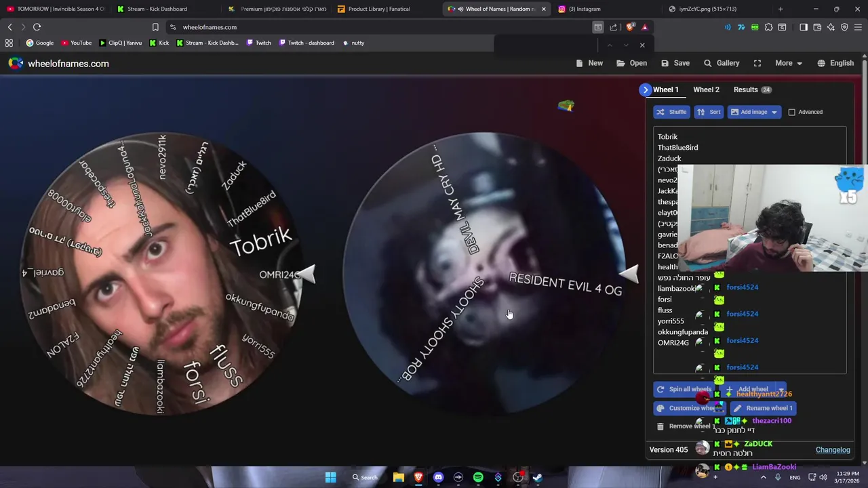
Task: Open Steam from the taskbar
Action: 538,477
